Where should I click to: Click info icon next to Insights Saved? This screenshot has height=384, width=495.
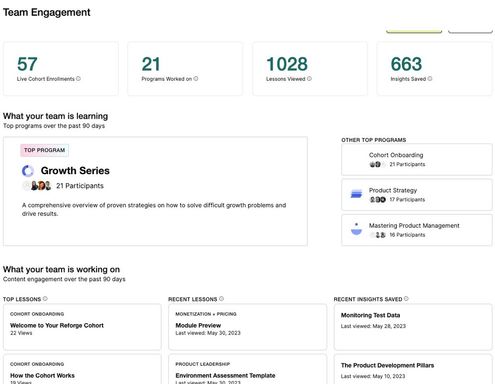[x=430, y=79]
